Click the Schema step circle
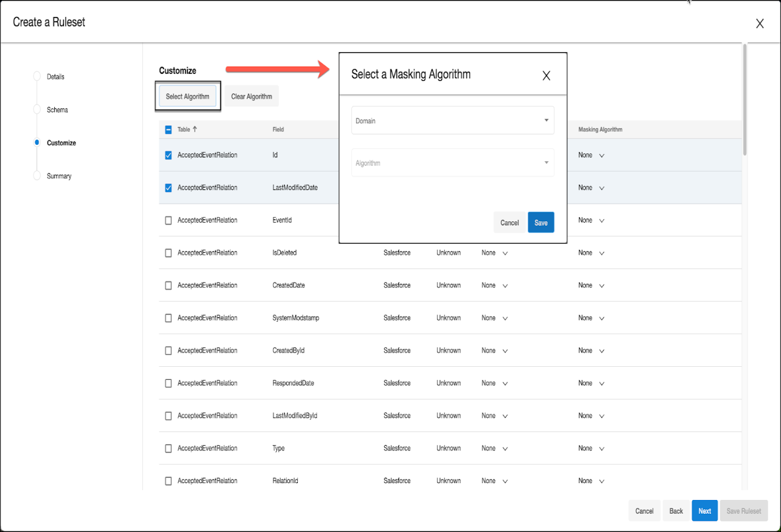Image resolution: width=781 pixels, height=532 pixels. (x=37, y=110)
